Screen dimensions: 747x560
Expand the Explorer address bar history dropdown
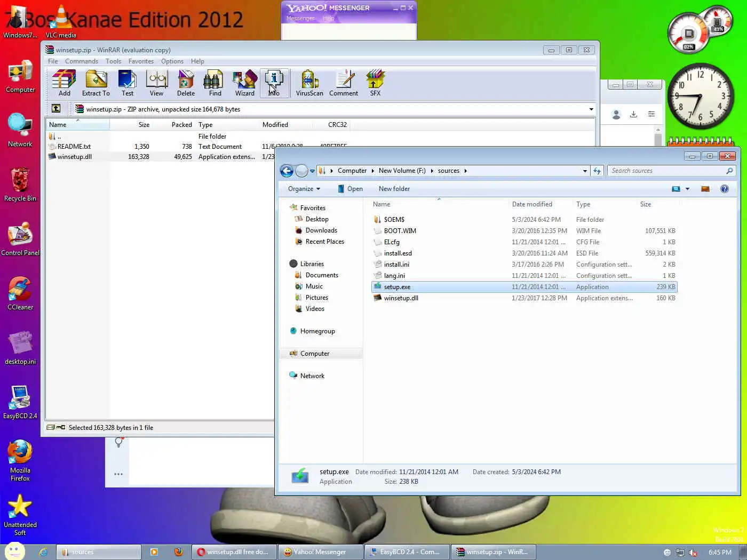tap(585, 171)
